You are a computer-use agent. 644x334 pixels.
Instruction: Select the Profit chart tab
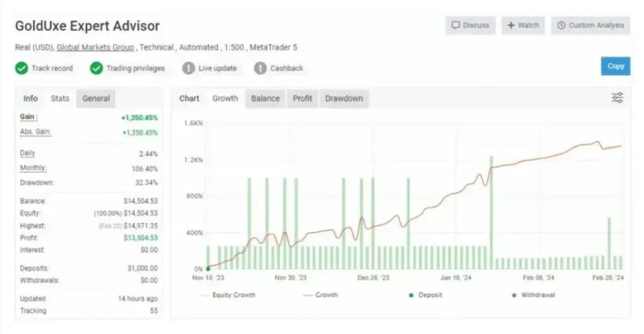pos(302,99)
